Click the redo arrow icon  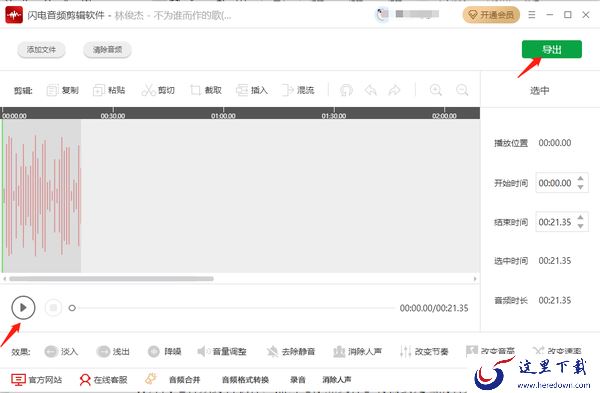pyautogui.click(x=394, y=90)
